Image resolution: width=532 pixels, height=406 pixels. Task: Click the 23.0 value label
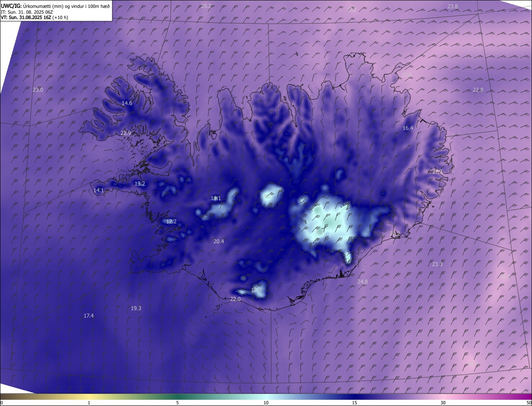pos(38,90)
